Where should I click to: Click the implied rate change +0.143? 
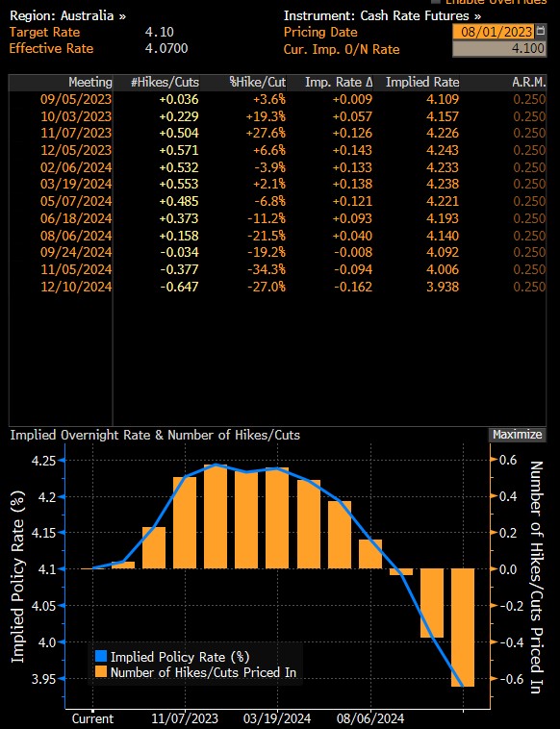pos(352,150)
